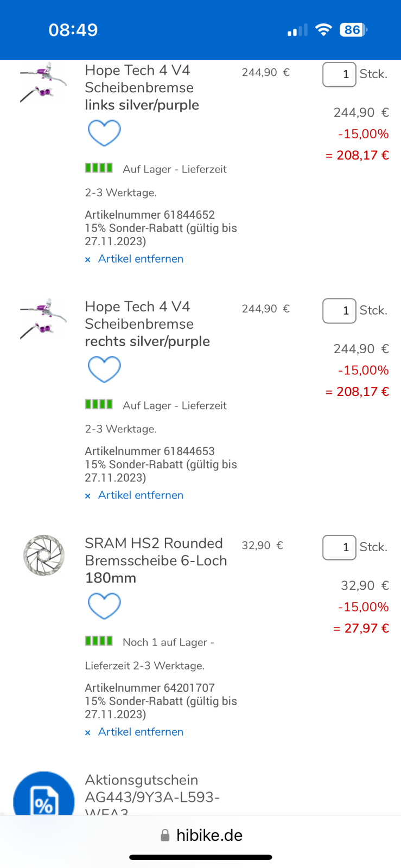Remove SRAM HS2 via Artikel entfernen link
This screenshot has width=401, height=868.
click(141, 732)
